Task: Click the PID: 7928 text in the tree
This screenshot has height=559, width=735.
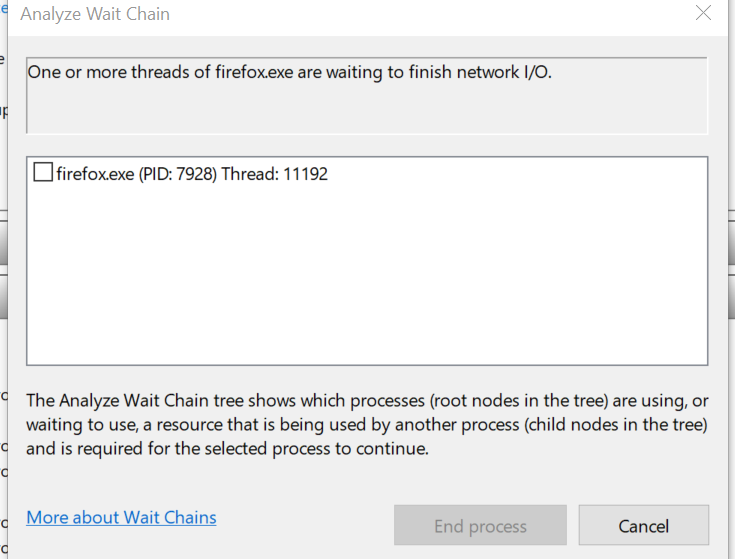Action: [x=179, y=174]
